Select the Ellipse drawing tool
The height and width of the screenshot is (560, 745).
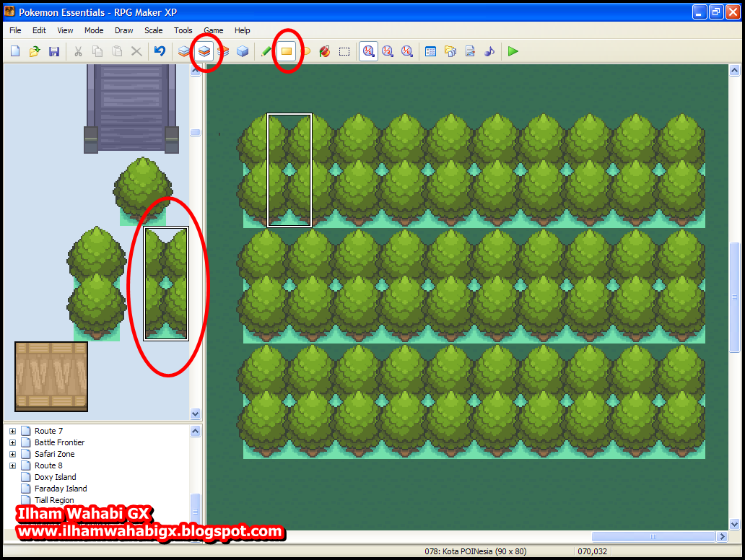pos(305,51)
